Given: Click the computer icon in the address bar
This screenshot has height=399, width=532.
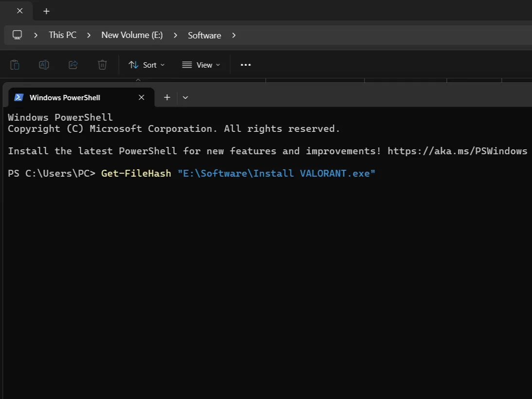Looking at the screenshot, I should tap(18, 35).
